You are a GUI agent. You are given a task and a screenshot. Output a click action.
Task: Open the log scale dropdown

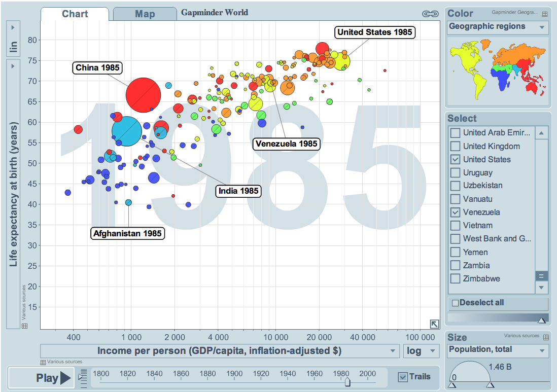coord(421,351)
